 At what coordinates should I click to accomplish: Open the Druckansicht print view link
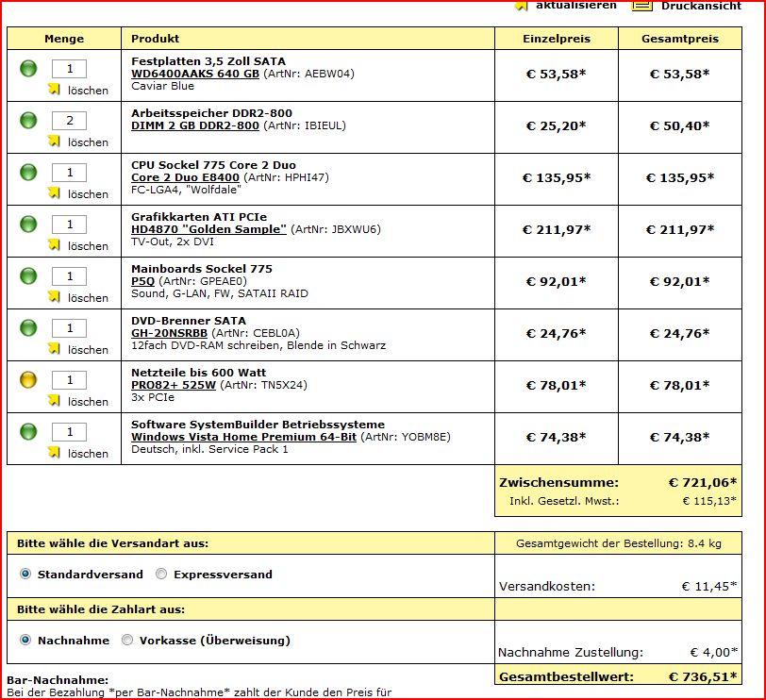[701, 6]
